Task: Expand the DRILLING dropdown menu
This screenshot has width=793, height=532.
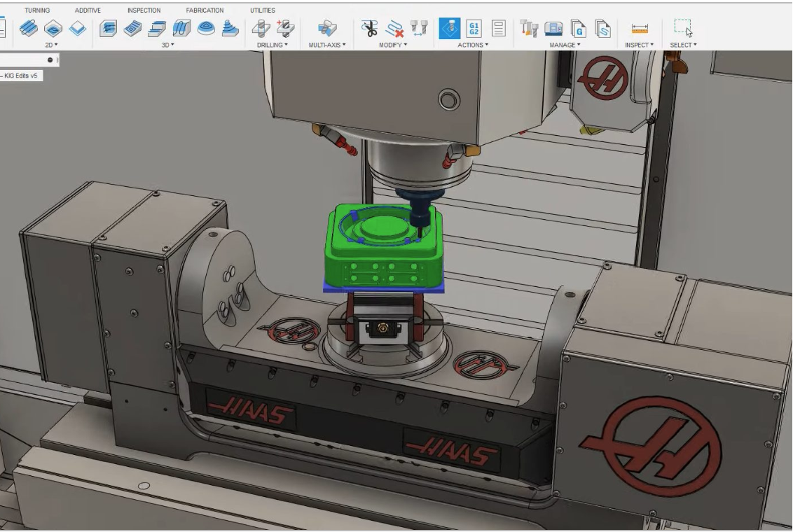Action: 273,45
